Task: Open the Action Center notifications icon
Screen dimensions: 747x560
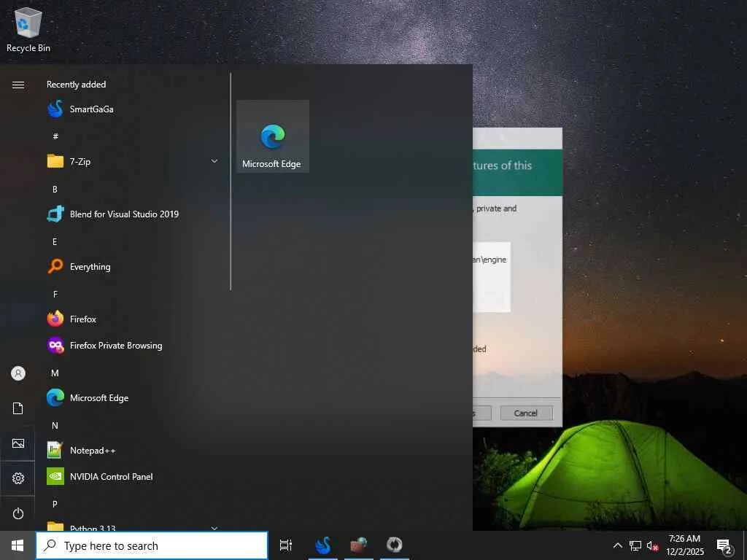Action: pos(724,545)
